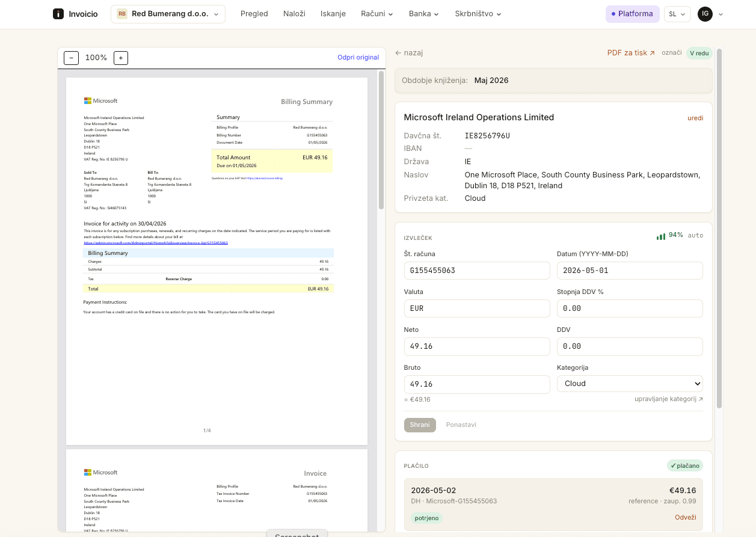Click the Št. računa input field
The image size is (756, 537).
click(477, 271)
